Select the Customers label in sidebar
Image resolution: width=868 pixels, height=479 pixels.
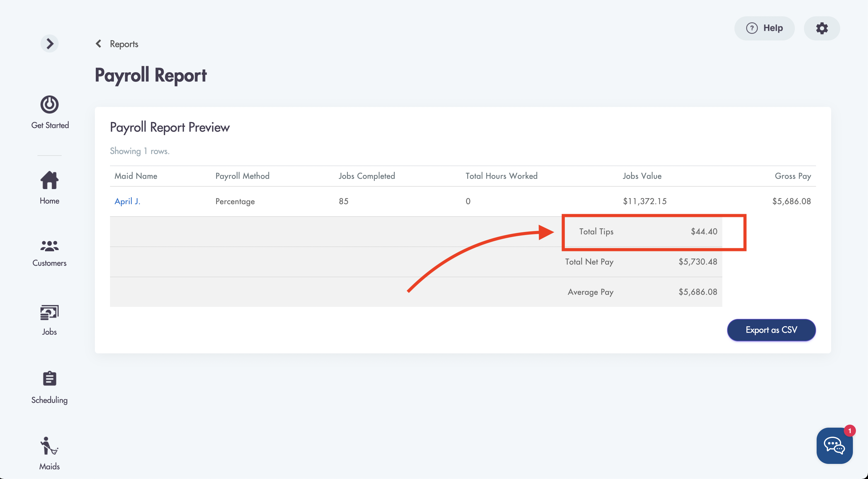point(50,263)
